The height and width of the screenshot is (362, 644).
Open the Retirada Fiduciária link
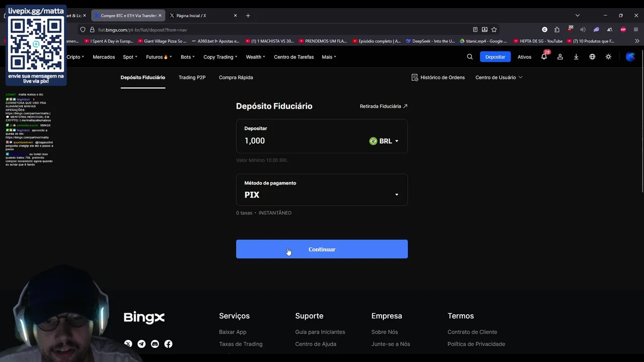tap(383, 106)
